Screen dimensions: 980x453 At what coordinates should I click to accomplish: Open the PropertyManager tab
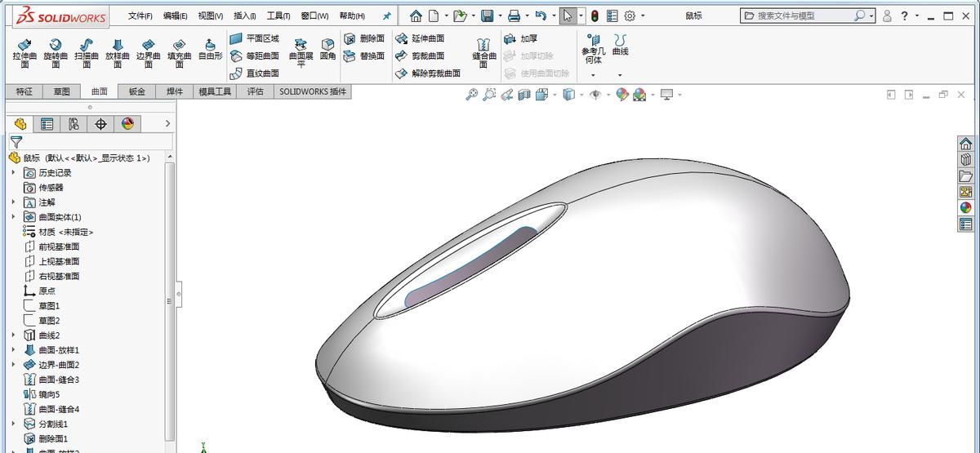[47, 124]
